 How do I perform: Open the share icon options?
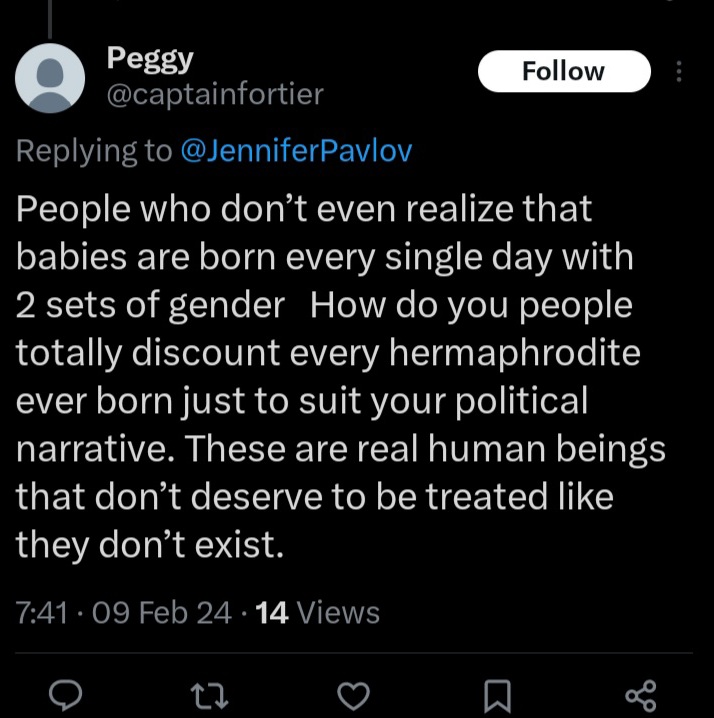[639, 695]
